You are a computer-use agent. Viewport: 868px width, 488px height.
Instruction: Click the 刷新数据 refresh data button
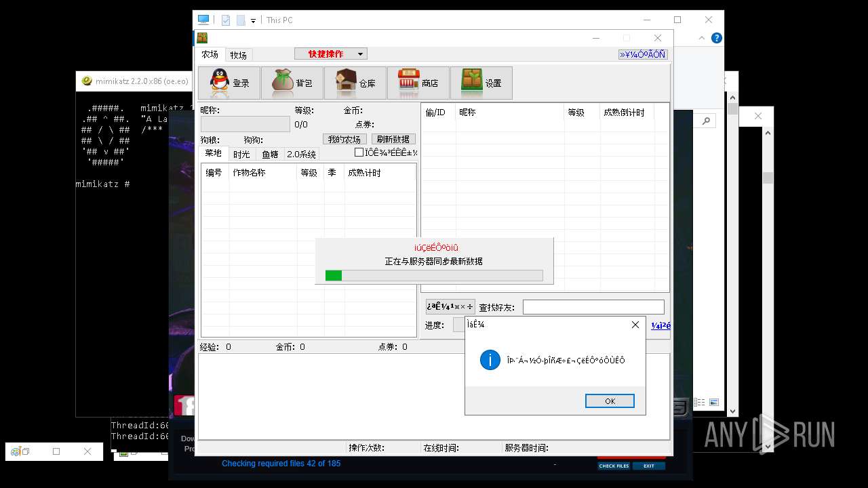tap(393, 139)
